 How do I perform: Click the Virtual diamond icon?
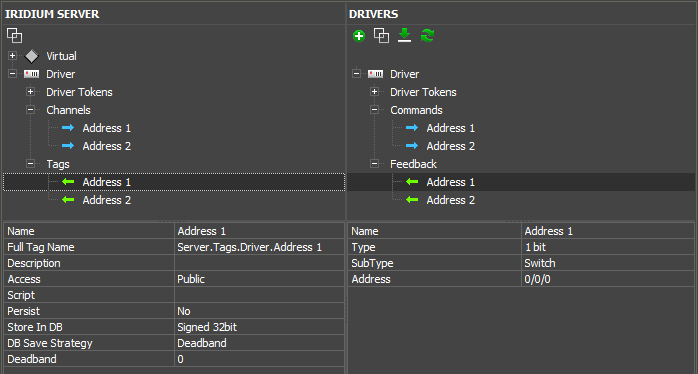pos(32,56)
